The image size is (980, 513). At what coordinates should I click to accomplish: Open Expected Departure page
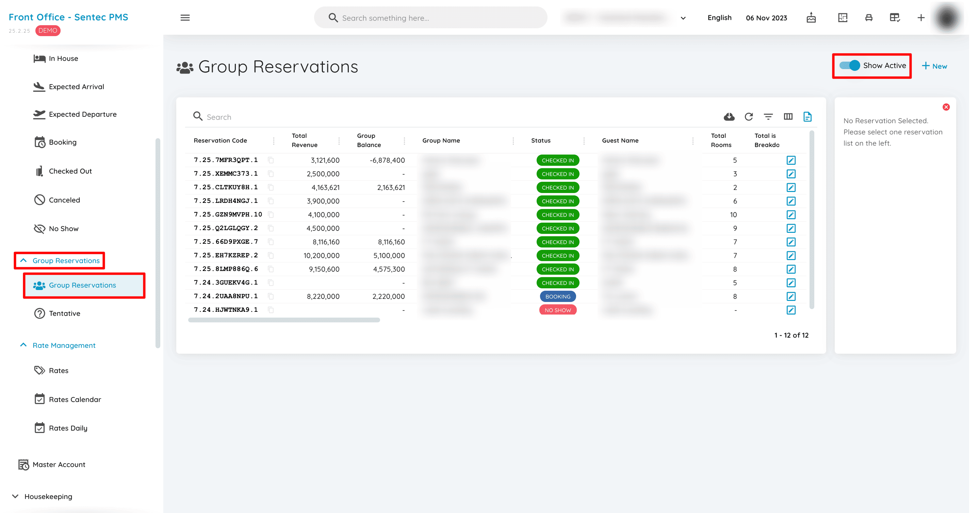75,114
